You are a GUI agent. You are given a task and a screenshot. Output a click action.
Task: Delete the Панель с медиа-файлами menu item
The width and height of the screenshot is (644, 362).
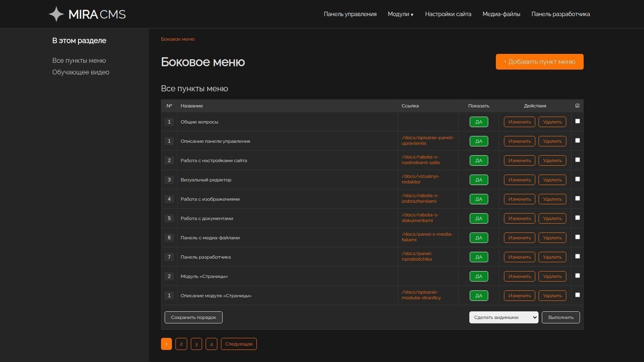click(x=552, y=238)
